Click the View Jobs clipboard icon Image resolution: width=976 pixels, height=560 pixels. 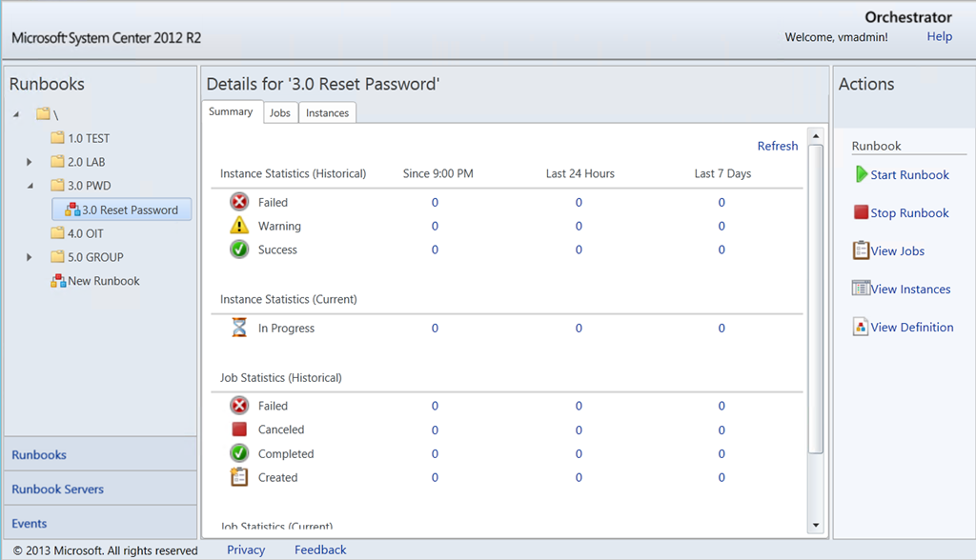861,250
